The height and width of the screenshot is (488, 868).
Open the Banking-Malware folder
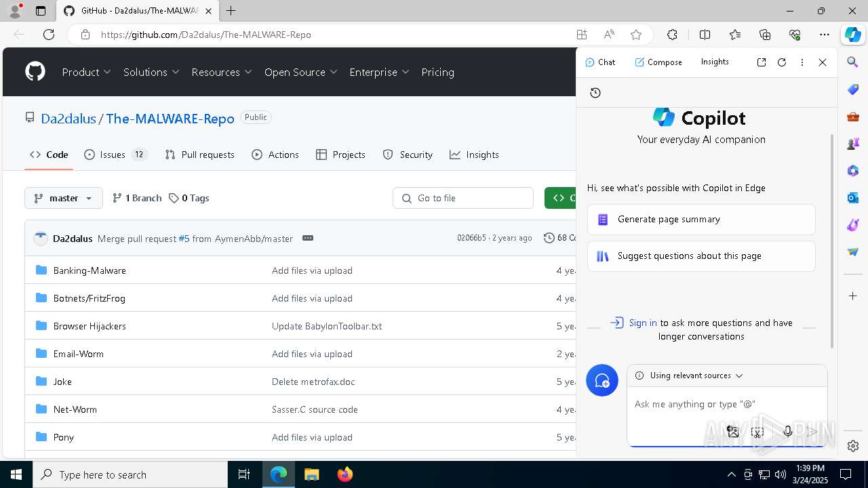point(90,270)
